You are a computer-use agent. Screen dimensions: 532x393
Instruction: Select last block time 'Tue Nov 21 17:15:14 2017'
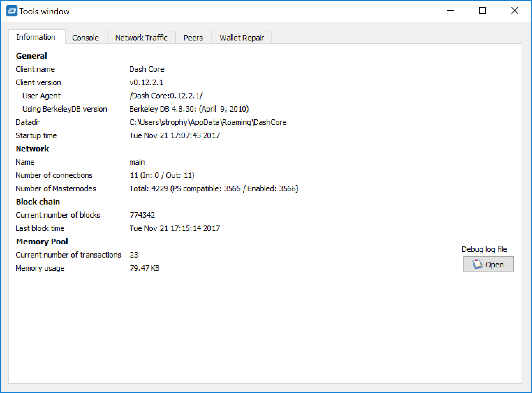(x=175, y=228)
